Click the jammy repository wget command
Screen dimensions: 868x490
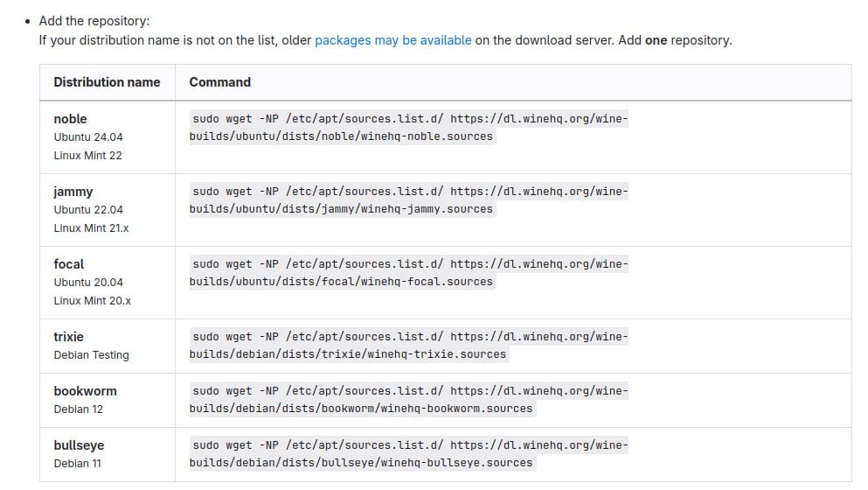pos(408,200)
